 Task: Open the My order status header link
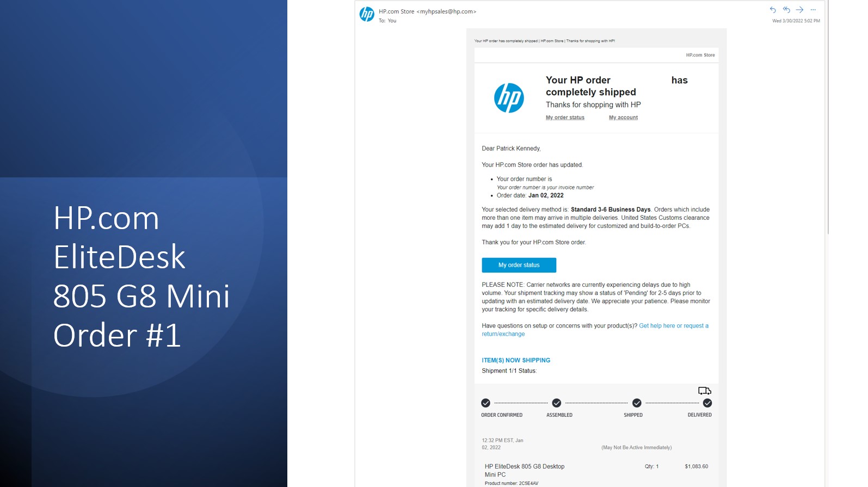pyautogui.click(x=565, y=118)
